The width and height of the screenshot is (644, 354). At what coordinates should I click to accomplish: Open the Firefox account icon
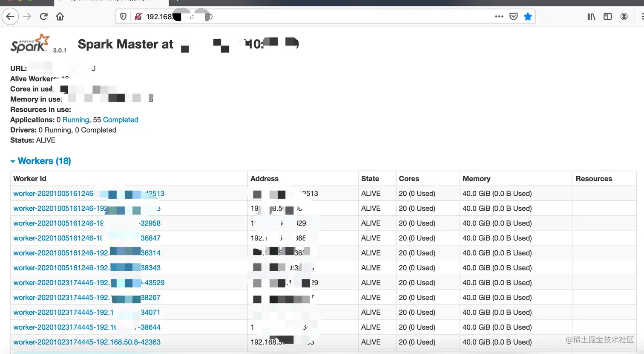[x=624, y=17]
